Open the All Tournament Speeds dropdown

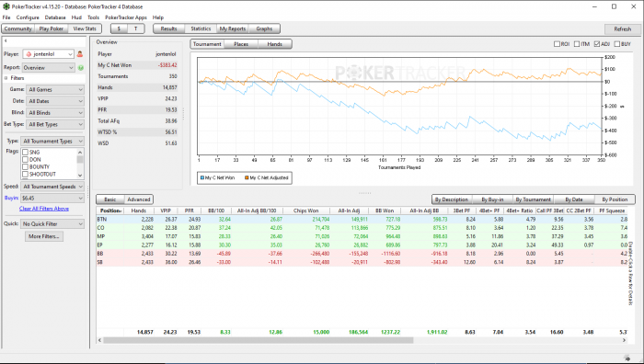(x=52, y=187)
